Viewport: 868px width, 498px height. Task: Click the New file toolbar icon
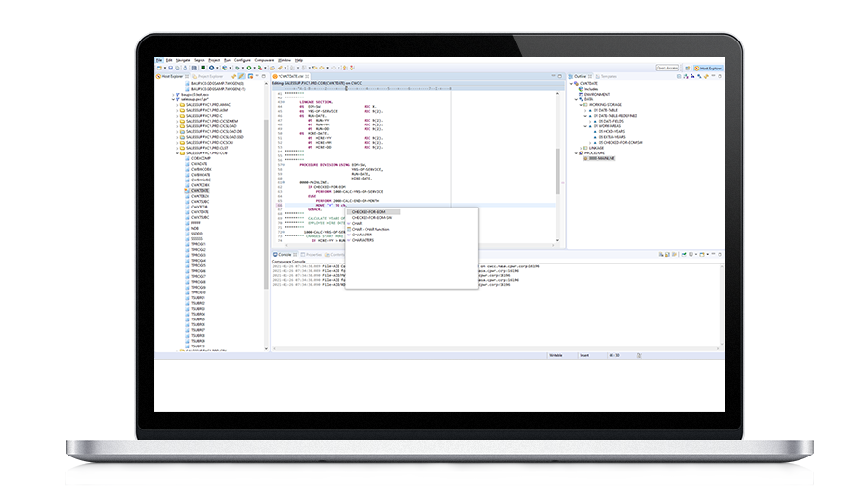click(x=159, y=68)
